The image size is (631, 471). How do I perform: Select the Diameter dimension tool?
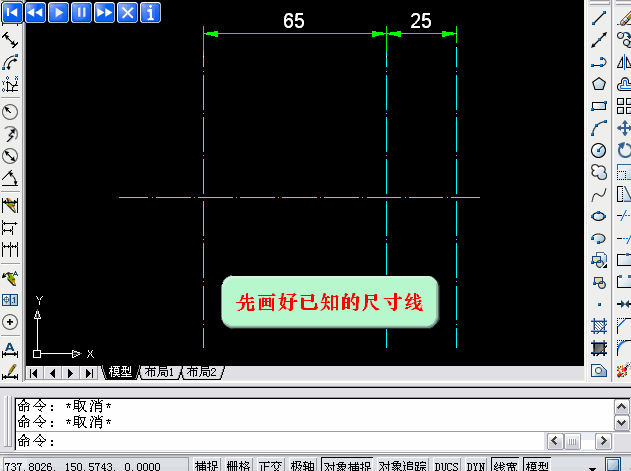point(10,156)
